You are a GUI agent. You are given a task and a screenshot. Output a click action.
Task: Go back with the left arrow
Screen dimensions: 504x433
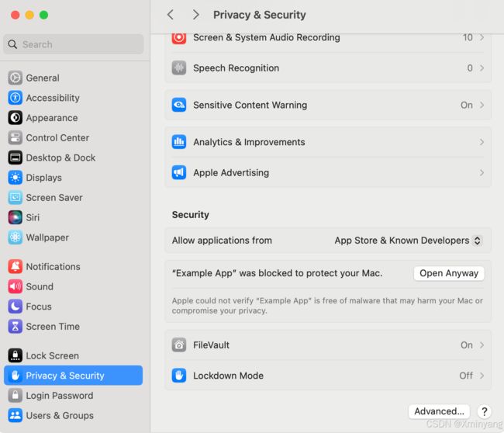[x=171, y=15]
